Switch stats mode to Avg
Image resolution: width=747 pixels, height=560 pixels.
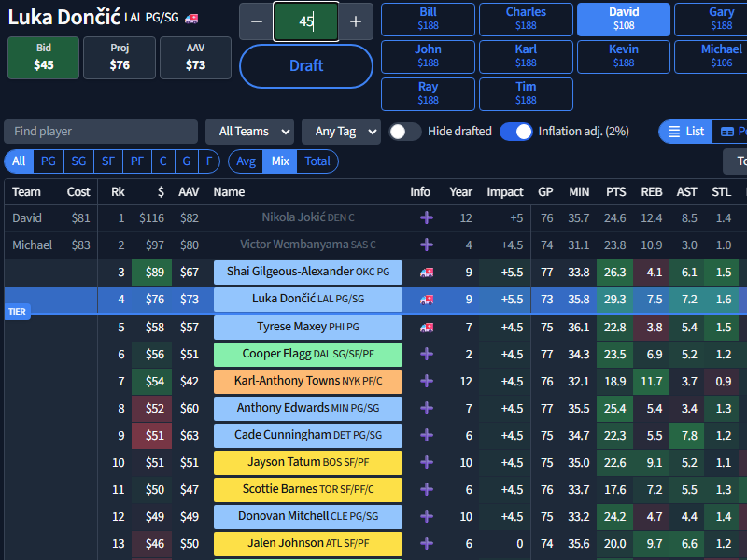(x=246, y=161)
